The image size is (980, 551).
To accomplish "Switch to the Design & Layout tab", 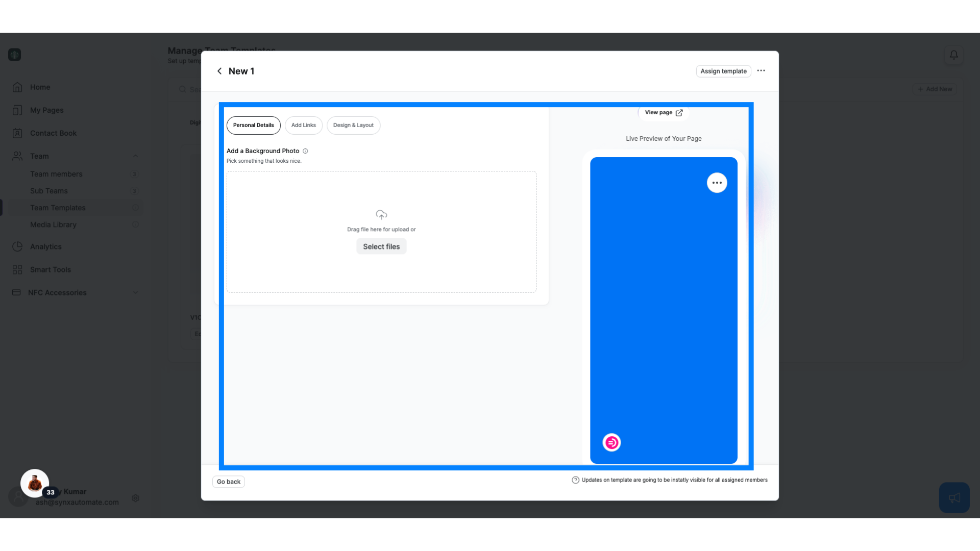I will point(353,125).
